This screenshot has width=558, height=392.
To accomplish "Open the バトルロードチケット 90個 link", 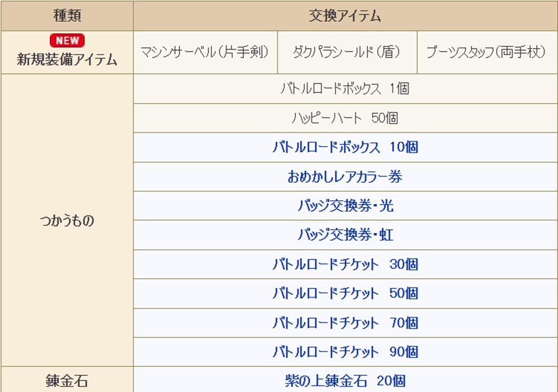I will coord(345,352).
